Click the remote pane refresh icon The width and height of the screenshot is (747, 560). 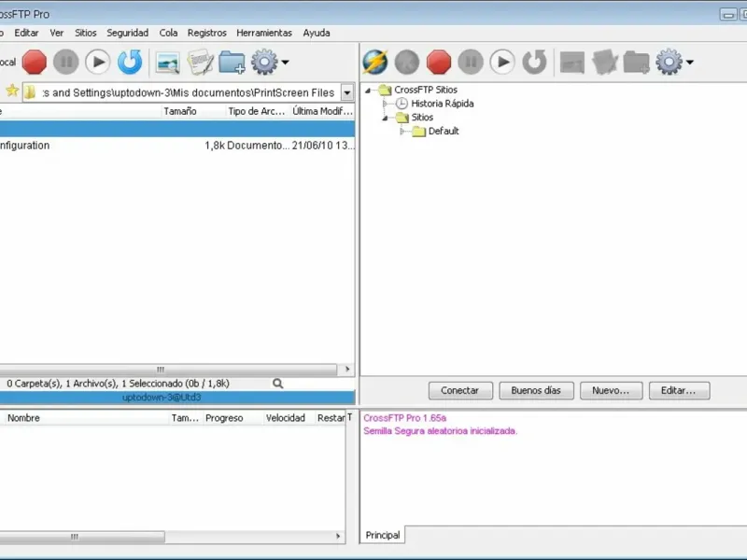(x=534, y=62)
